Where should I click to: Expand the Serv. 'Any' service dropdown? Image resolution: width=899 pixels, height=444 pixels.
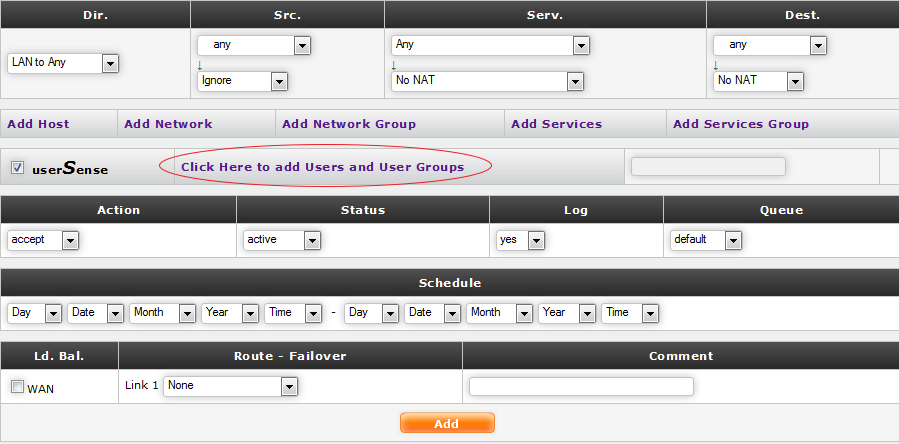pos(490,45)
